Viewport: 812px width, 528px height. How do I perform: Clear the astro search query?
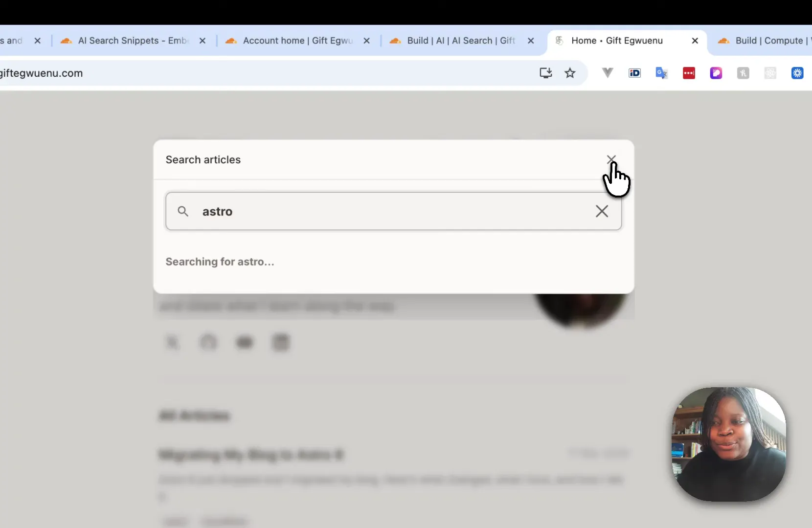[602, 211]
